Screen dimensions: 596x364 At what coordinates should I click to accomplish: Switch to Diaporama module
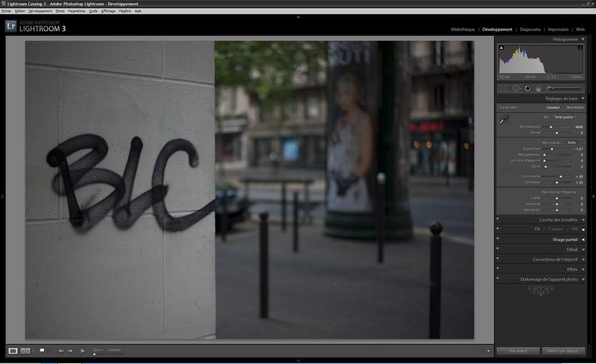pyautogui.click(x=530, y=29)
